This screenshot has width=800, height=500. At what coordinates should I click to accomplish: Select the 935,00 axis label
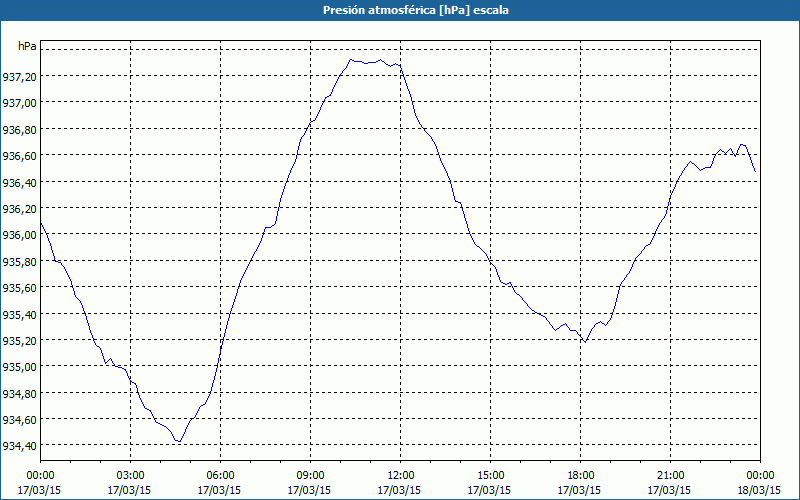tap(19, 367)
